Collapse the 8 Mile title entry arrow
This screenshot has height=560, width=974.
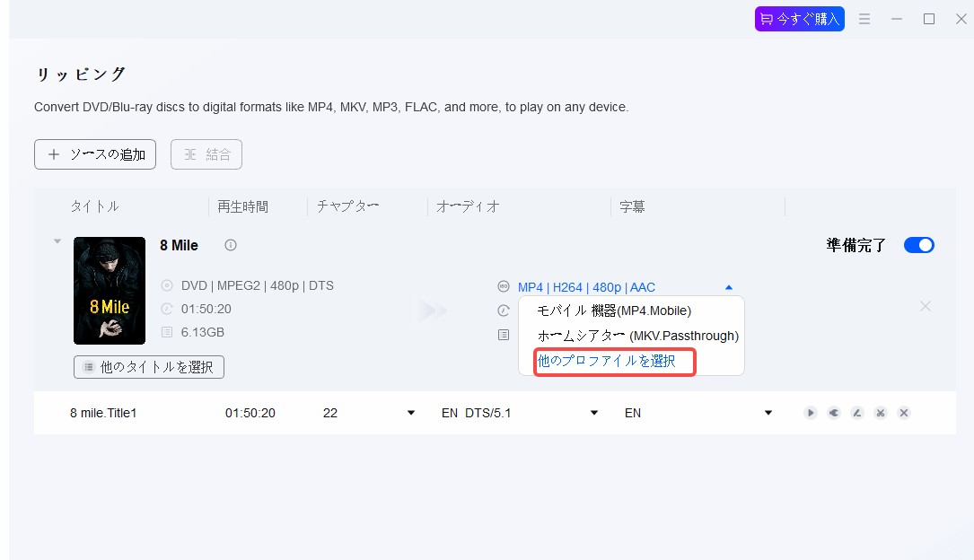pyautogui.click(x=57, y=241)
